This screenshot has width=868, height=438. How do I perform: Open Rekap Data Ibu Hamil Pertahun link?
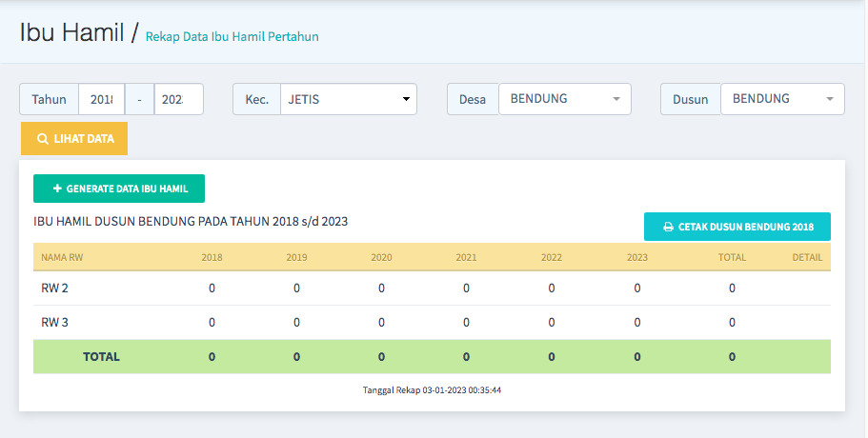232,37
